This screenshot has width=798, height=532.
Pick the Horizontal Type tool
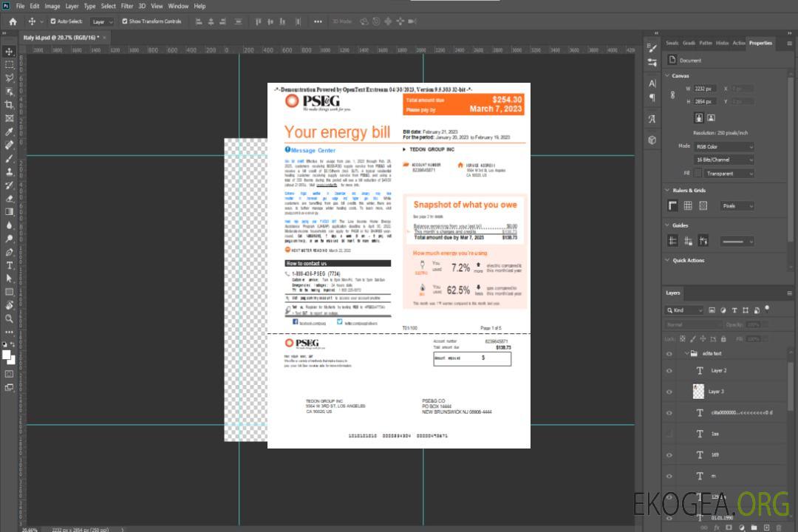(x=10, y=265)
